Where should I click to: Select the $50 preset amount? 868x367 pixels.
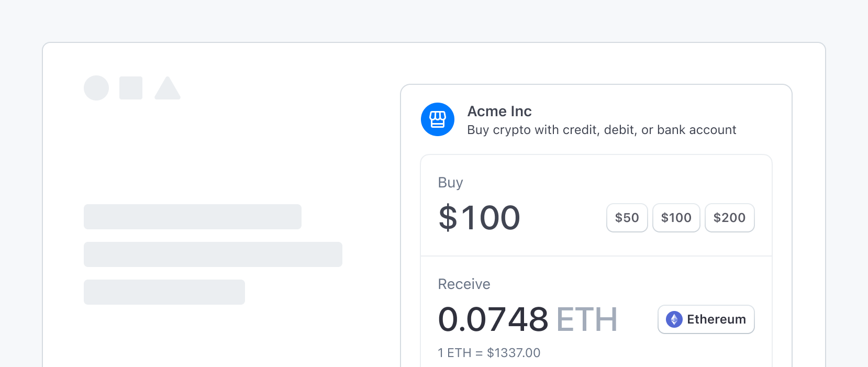point(627,218)
